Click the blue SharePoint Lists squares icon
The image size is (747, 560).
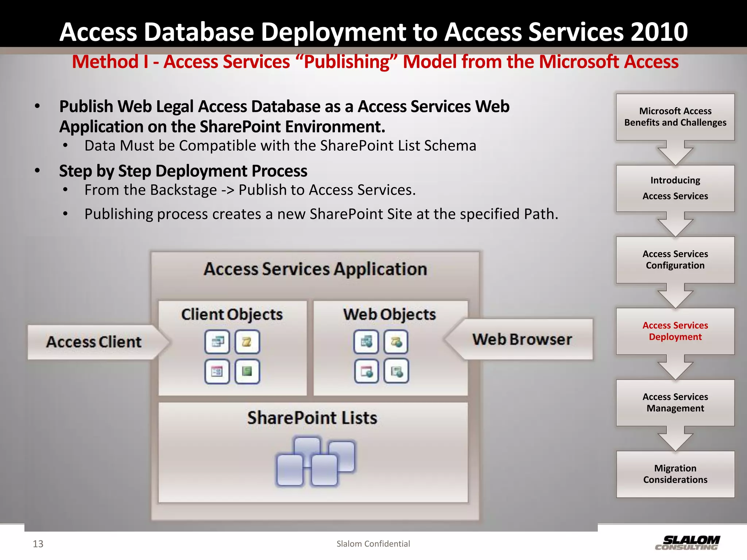(x=316, y=462)
